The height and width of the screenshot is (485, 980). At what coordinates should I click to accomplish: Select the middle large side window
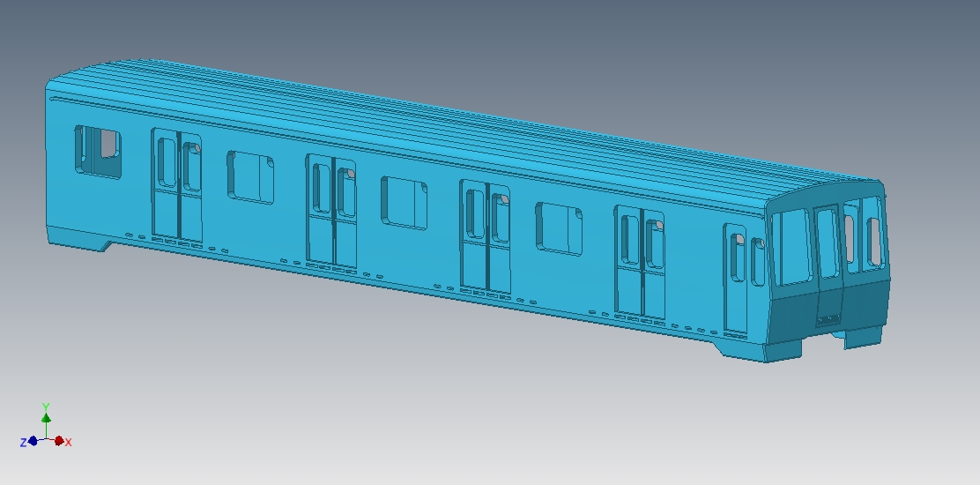405,203
